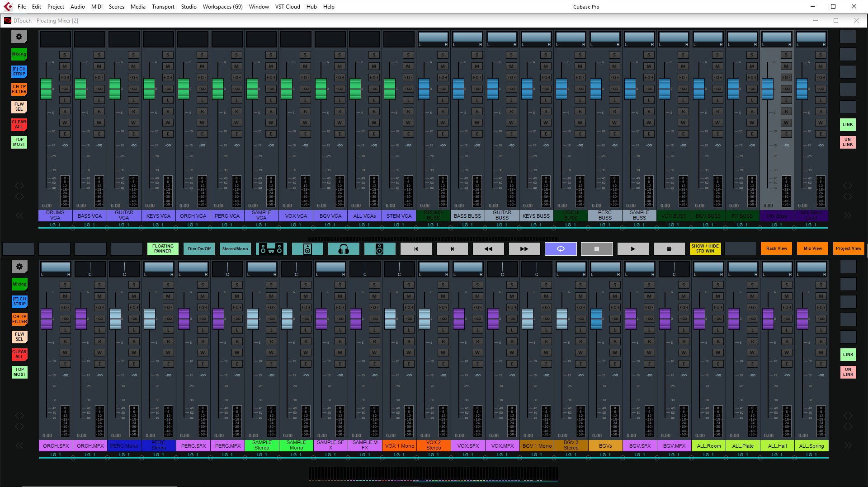Solo the PERC Mono channel

[134, 285]
